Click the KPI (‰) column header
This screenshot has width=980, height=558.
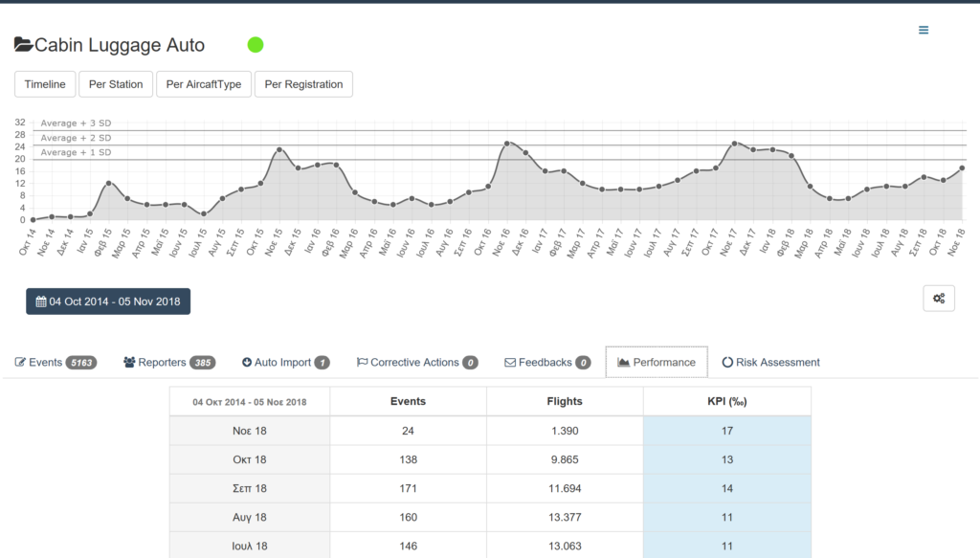click(726, 401)
